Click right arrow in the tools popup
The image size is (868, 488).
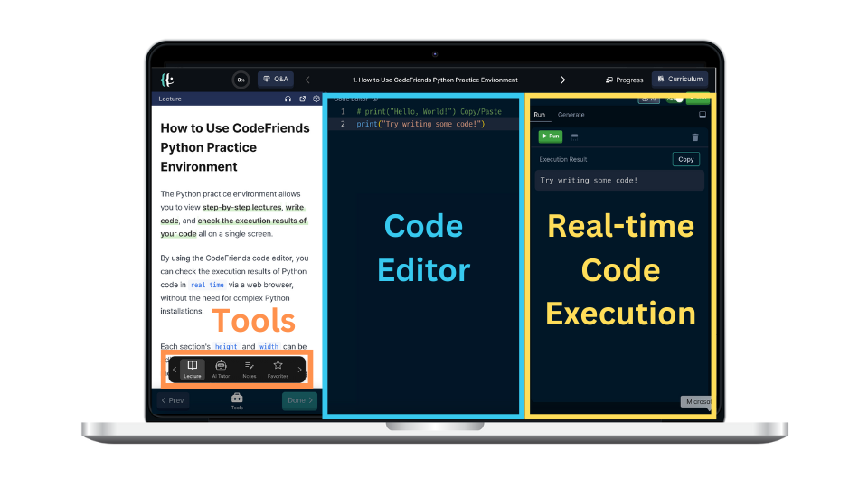(x=299, y=370)
